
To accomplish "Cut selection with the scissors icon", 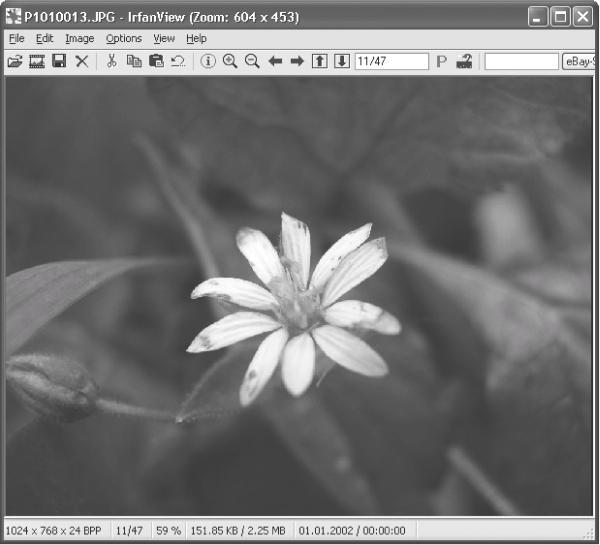I will point(112,61).
